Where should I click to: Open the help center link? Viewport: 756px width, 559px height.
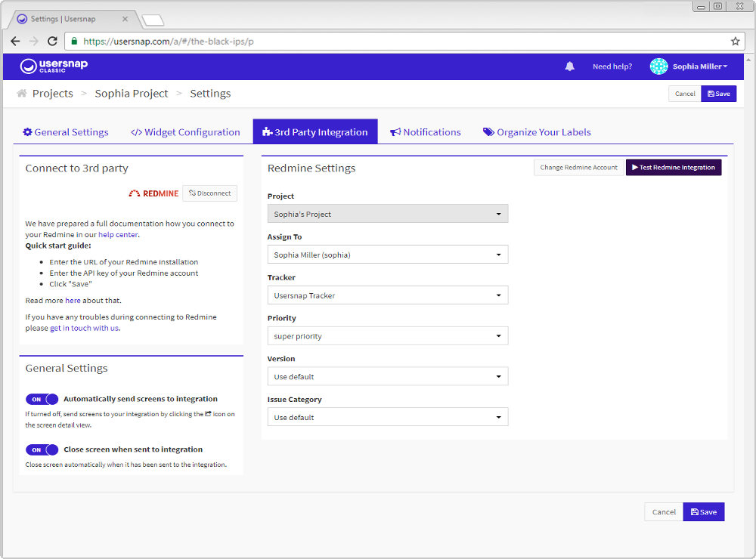click(118, 235)
